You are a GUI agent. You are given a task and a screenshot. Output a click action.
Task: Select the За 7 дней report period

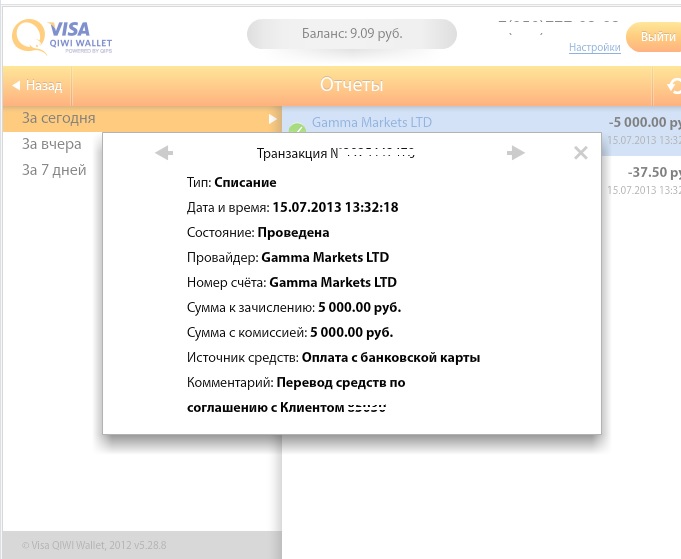click(55, 170)
